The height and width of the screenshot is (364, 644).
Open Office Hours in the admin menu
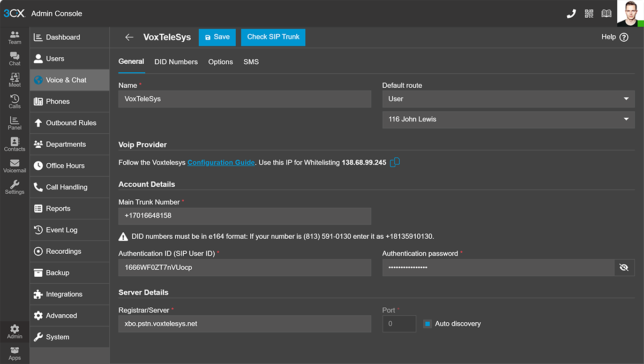tap(70, 166)
